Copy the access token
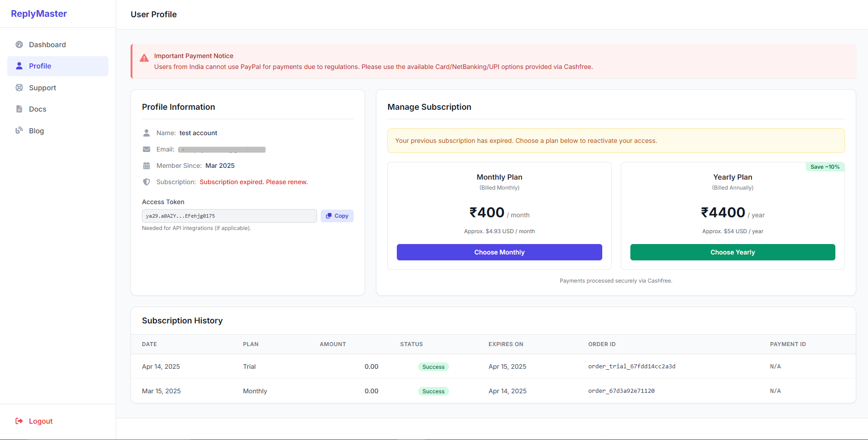This screenshot has height=440, width=868. 337,216
